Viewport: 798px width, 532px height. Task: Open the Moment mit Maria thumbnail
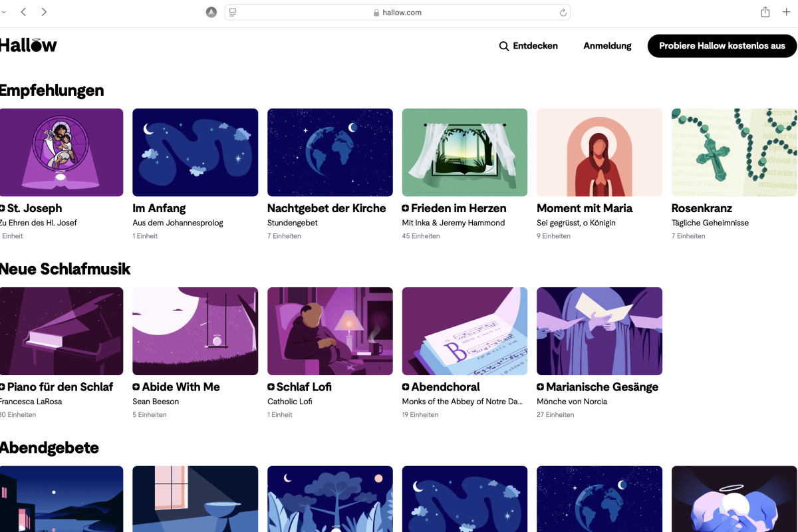click(599, 152)
